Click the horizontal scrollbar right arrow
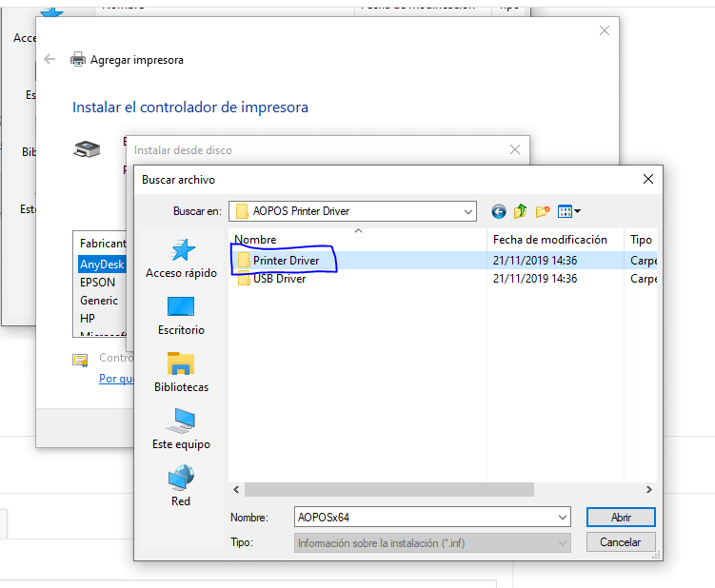Image resolution: width=715 pixels, height=588 pixels. [649, 490]
